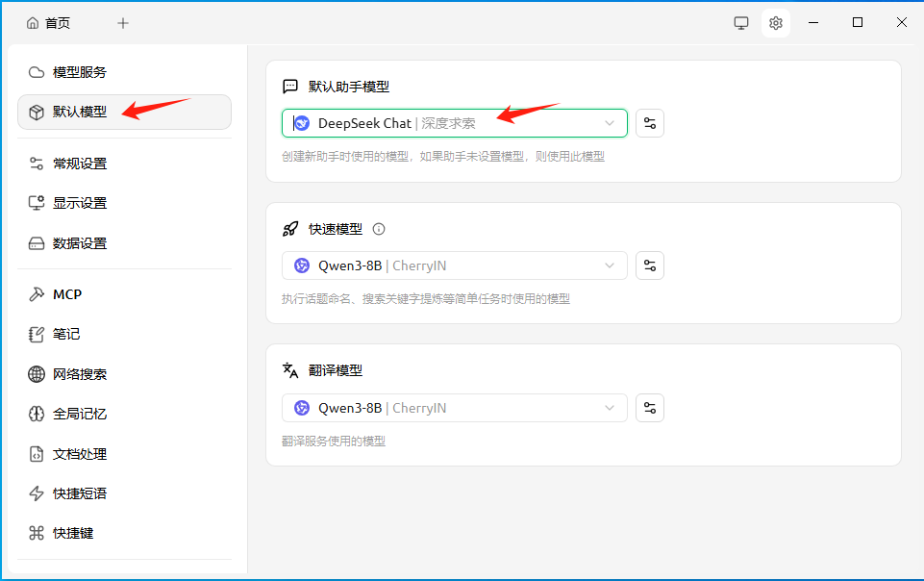Open the translation model selection dropdown

pyautogui.click(x=454, y=408)
